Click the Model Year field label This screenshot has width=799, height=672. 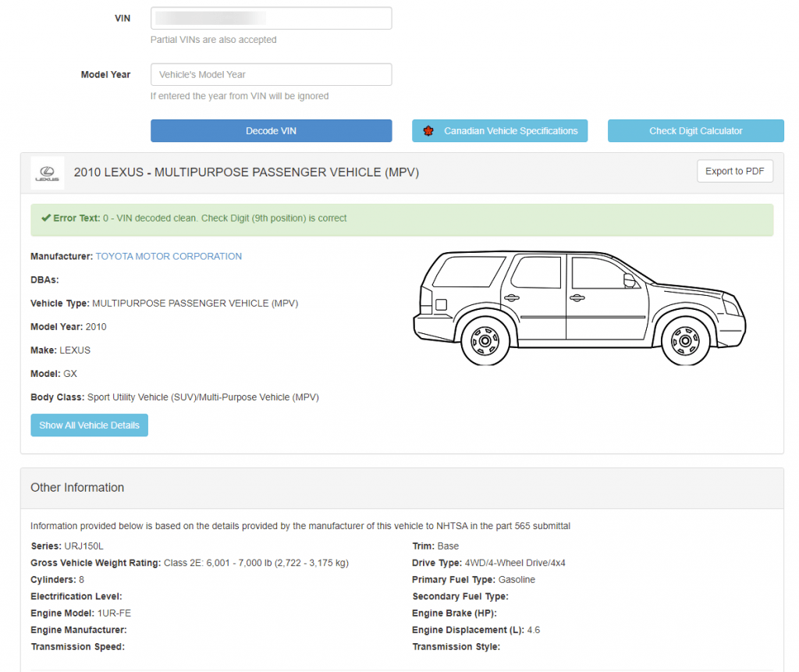(x=105, y=74)
